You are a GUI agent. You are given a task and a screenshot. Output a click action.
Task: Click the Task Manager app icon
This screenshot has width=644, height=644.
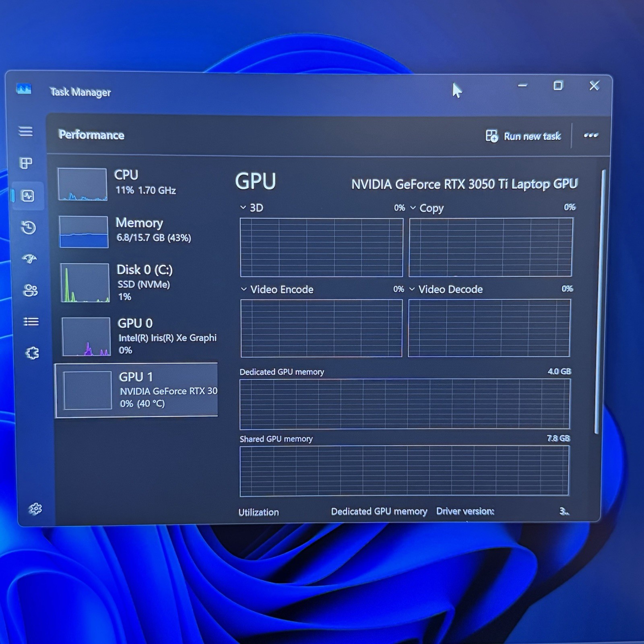point(24,89)
